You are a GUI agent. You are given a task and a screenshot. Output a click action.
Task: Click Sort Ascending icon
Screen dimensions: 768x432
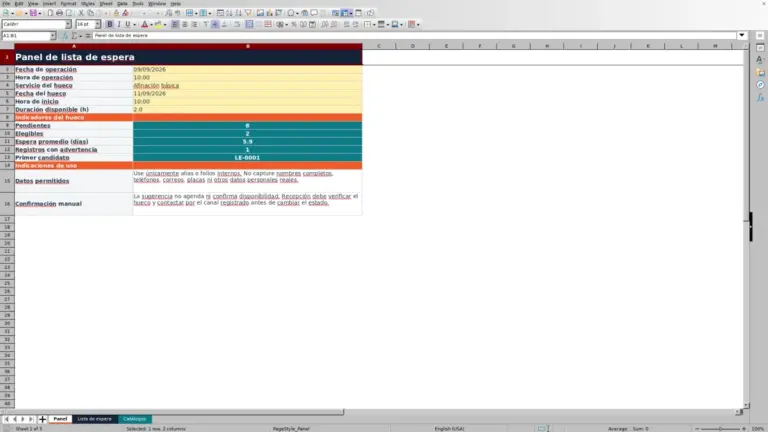229,13
